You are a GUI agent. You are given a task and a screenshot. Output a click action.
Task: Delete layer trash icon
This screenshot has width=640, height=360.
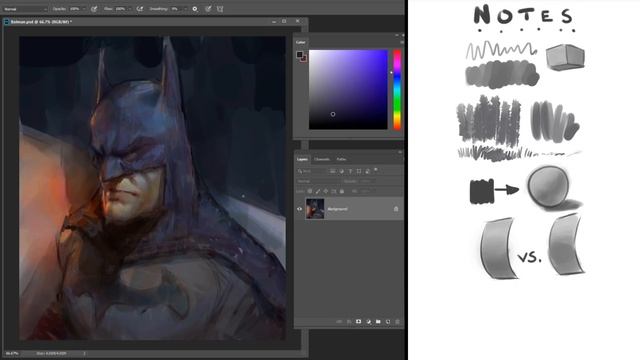(x=398, y=322)
